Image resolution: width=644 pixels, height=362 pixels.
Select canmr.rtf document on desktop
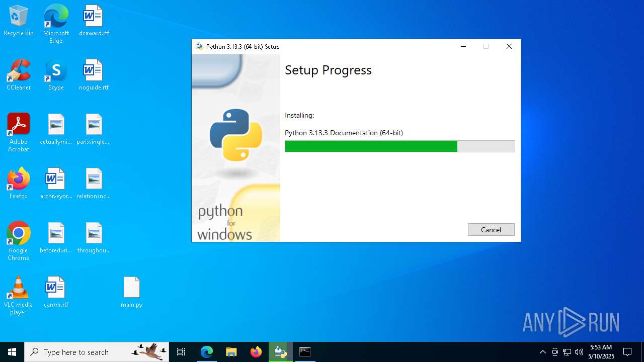pos(56,293)
